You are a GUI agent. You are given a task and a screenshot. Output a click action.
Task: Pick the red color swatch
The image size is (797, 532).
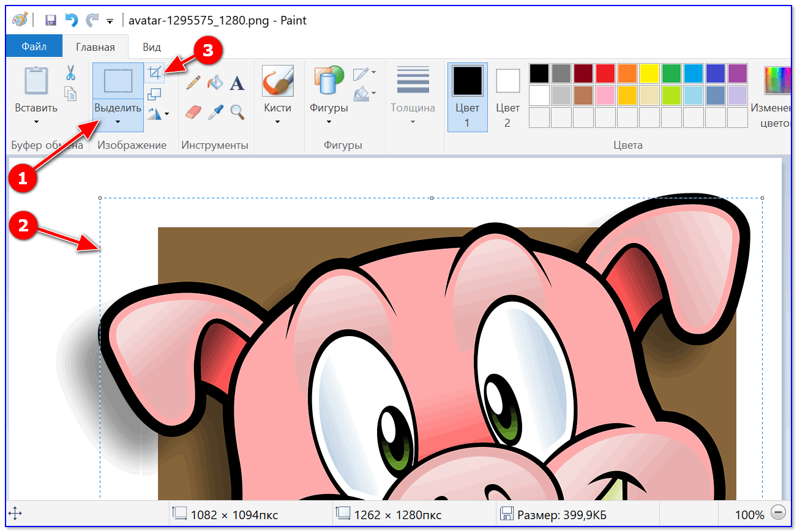point(605,73)
